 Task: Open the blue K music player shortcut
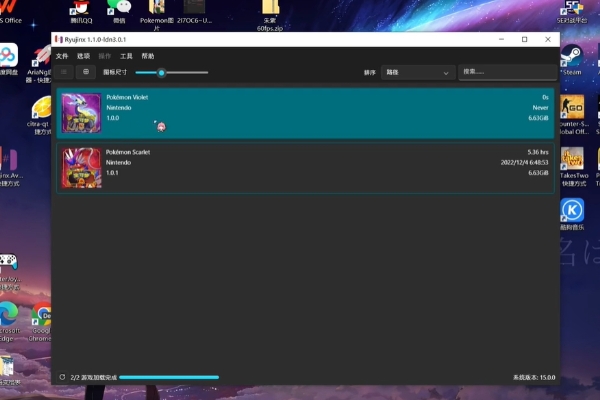click(x=572, y=210)
